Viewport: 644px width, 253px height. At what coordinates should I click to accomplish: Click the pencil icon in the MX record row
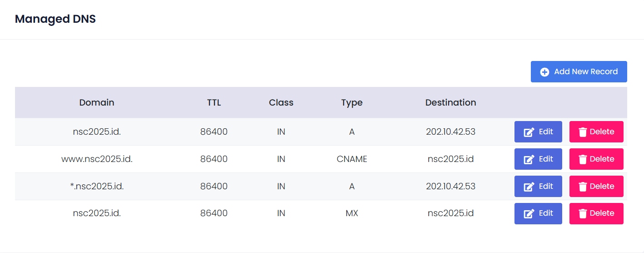[x=529, y=213]
